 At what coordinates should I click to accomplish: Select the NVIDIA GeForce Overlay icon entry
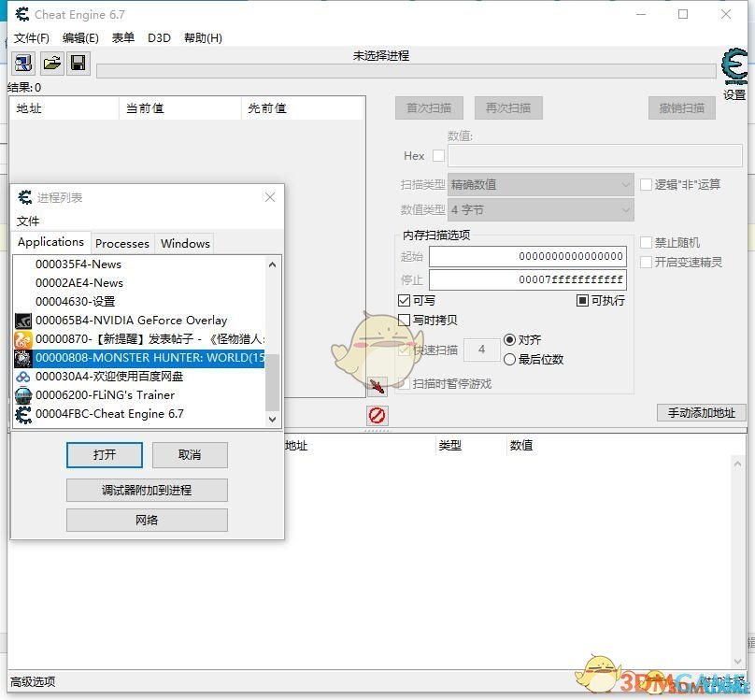click(23, 321)
